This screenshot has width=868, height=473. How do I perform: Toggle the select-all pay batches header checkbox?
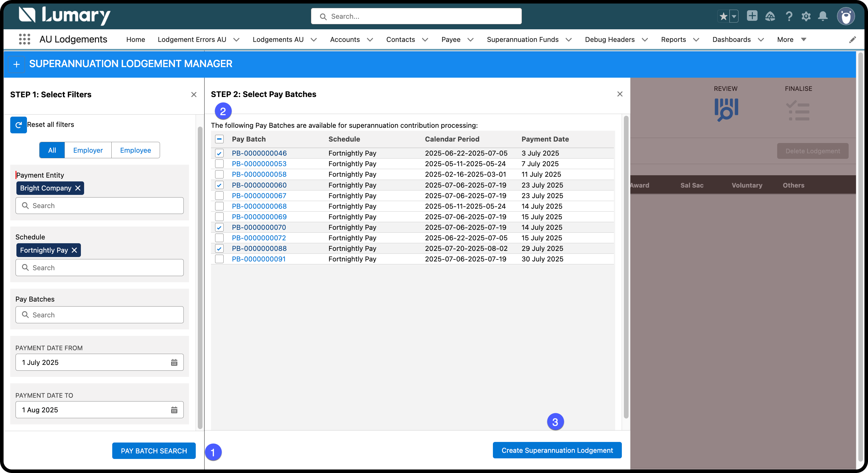pyautogui.click(x=219, y=139)
